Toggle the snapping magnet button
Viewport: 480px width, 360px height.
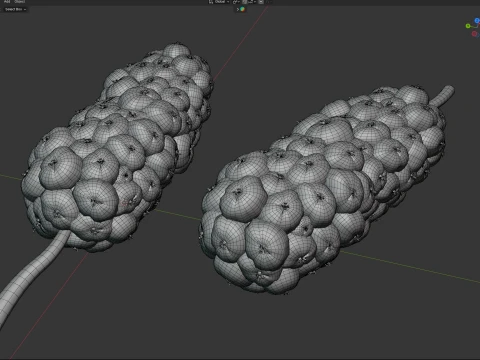pos(245,2)
